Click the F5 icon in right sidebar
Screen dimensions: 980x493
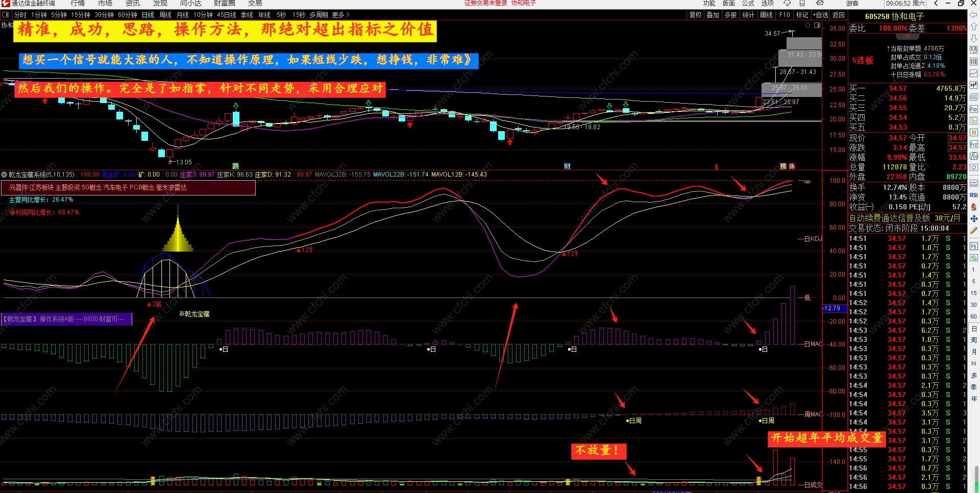point(974,246)
